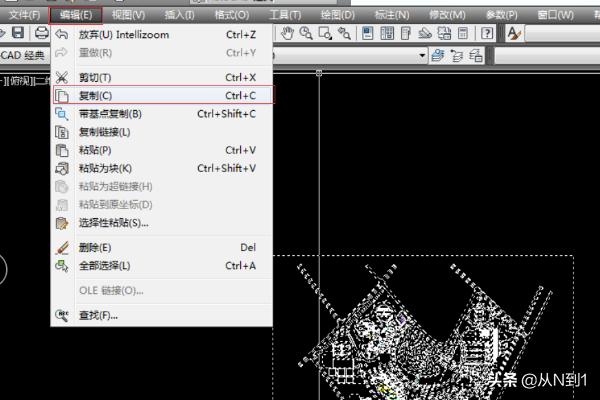Choose 查找(F)... menu entry

coord(162,315)
